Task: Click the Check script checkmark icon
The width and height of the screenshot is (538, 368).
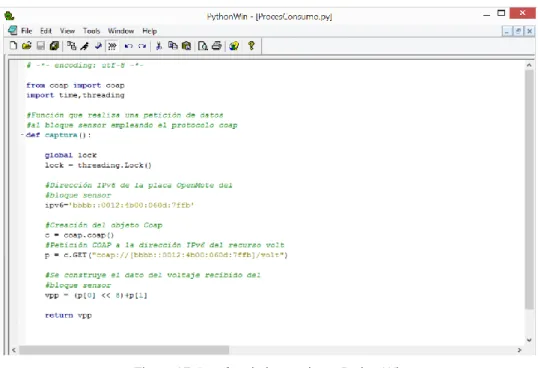Action: pyautogui.click(x=98, y=46)
